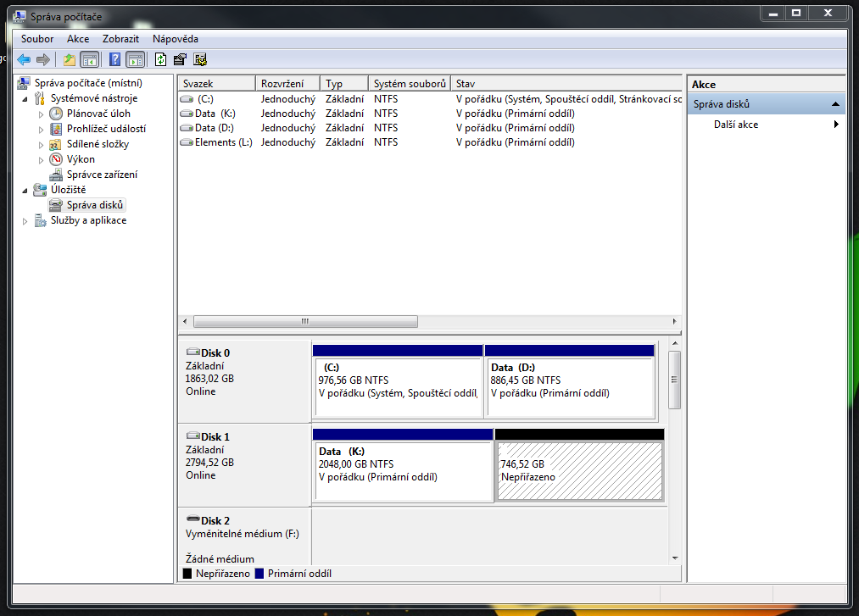Click the Disk 0 drive icon

pyautogui.click(x=192, y=352)
